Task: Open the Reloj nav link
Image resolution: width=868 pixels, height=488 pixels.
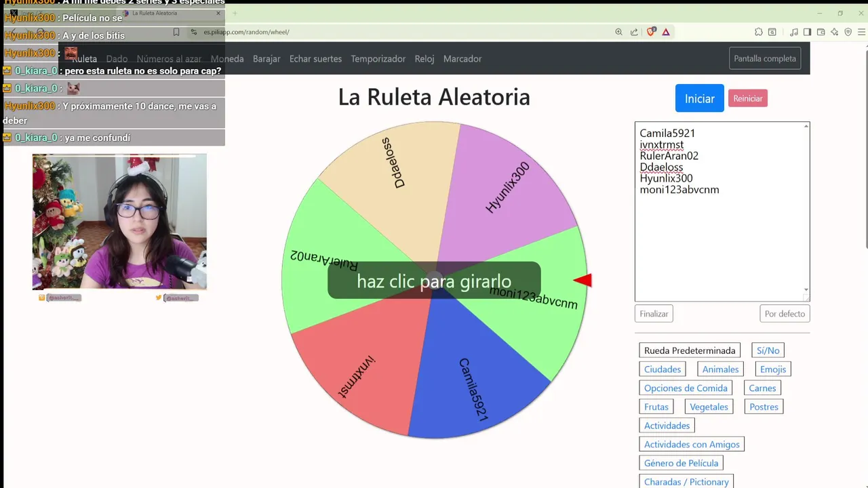Action: point(425,59)
